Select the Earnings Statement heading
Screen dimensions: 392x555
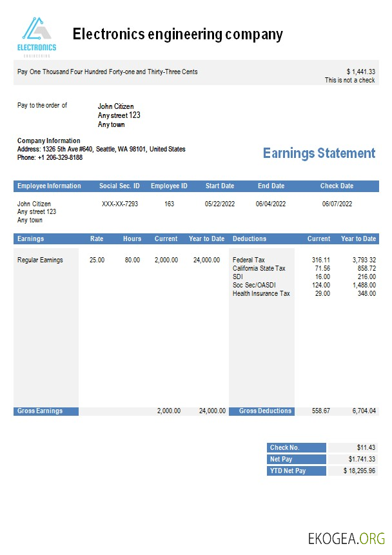point(318,153)
